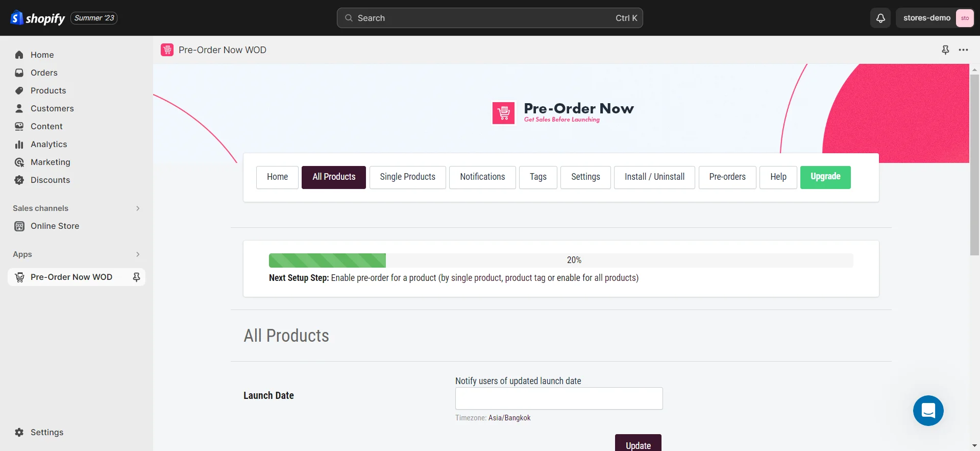Click the vertical page scrollbar
Viewport: 980px width, 451px height.
click(x=974, y=164)
